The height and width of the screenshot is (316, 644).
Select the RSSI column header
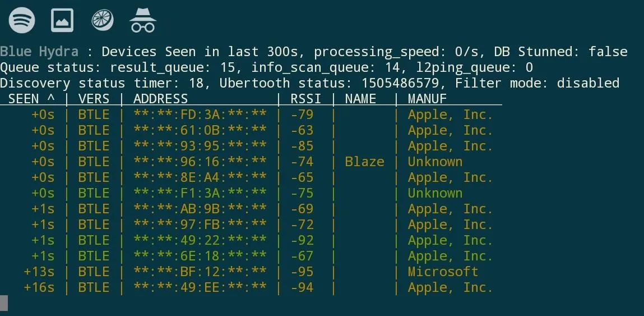click(x=306, y=99)
